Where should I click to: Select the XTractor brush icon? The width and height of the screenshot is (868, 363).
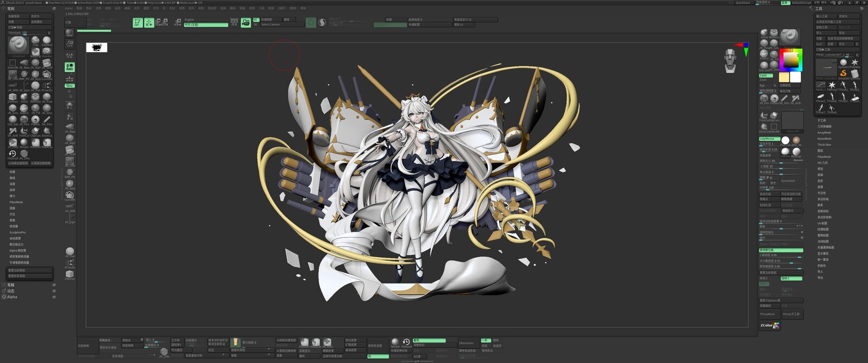point(47,86)
